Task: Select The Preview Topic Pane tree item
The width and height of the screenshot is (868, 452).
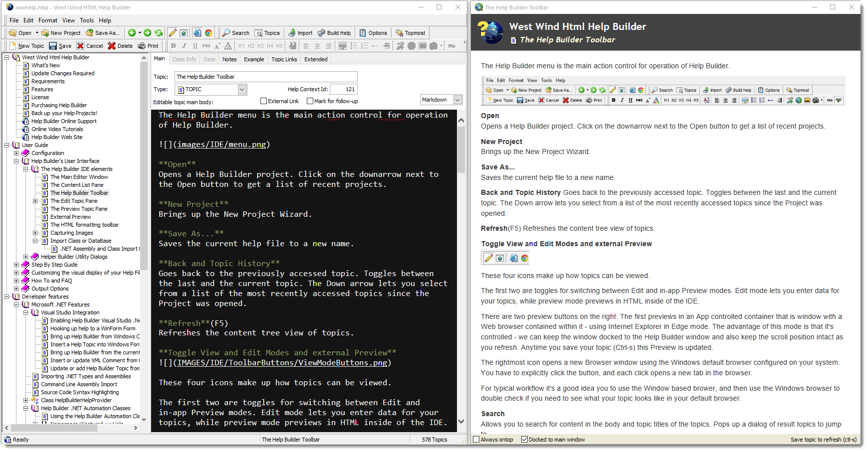Action: tap(79, 209)
